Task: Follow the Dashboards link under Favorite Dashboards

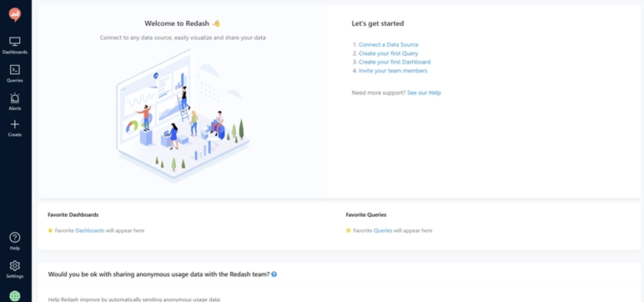Action: click(x=90, y=230)
